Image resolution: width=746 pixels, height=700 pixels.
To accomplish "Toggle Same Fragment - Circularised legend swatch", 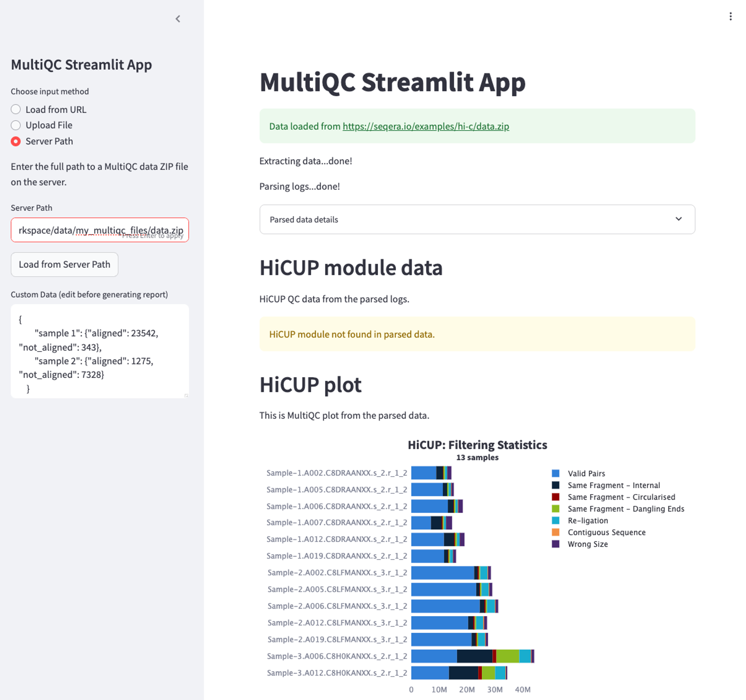I will click(x=556, y=497).
